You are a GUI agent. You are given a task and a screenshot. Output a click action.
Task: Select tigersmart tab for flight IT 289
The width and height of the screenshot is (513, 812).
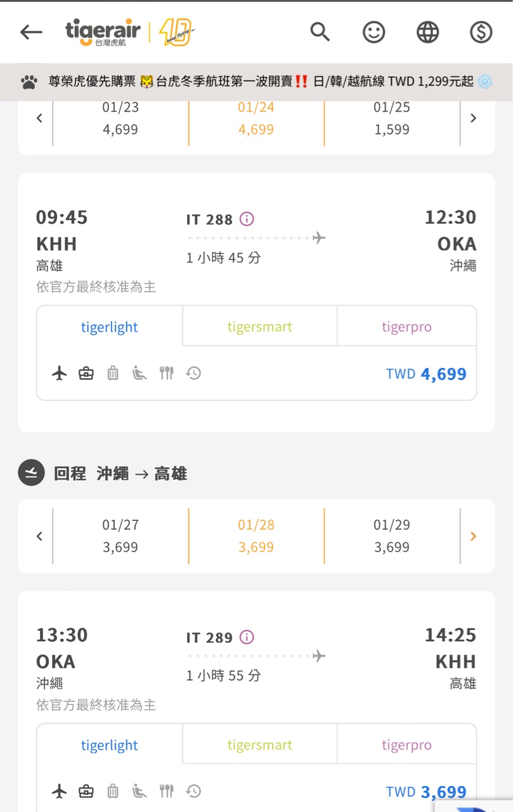click(260, 745)
